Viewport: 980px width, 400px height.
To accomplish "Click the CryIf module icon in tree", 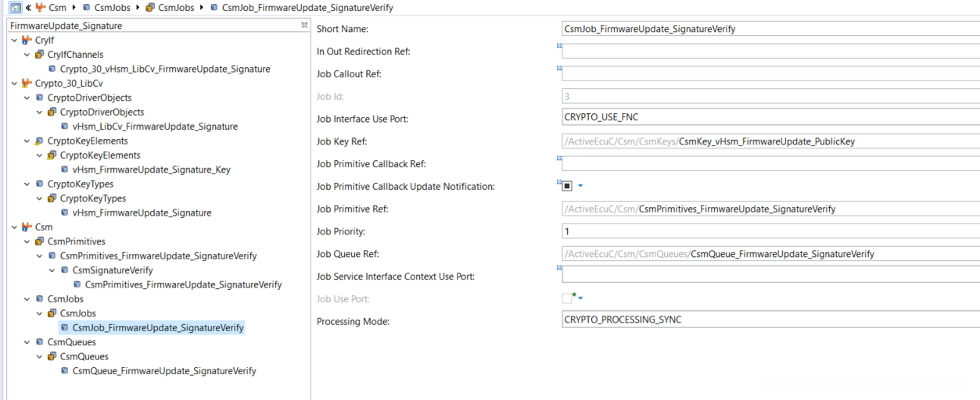I will (x=27, y=40).
